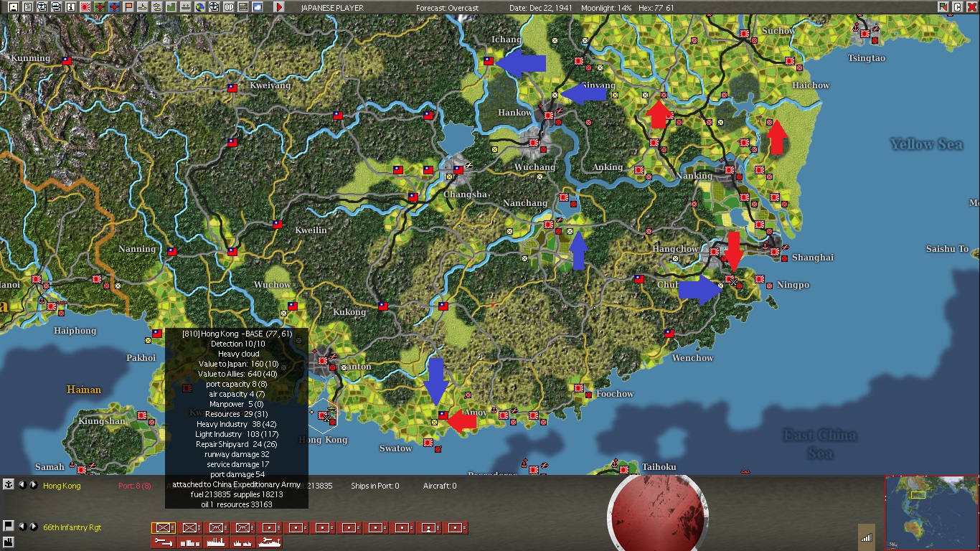Image resolution: width=980 pixels, height=551 pixels.
Task: Select the red plane on green icon
Action: [100, 7]
